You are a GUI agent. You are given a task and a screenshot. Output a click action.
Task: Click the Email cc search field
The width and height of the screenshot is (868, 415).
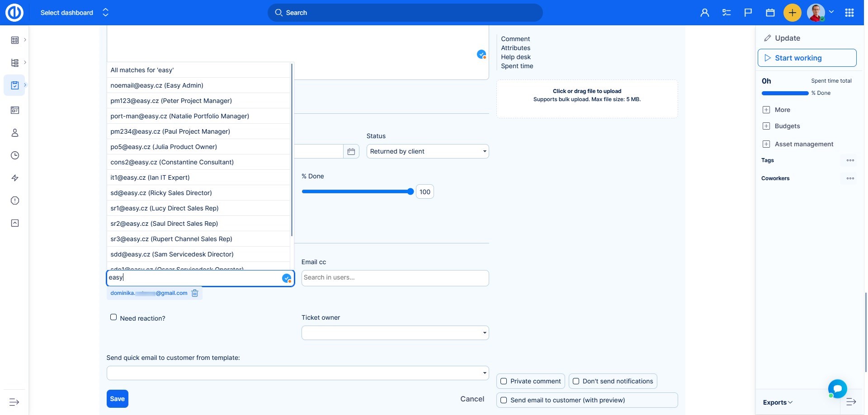click(x=395, y=278)
